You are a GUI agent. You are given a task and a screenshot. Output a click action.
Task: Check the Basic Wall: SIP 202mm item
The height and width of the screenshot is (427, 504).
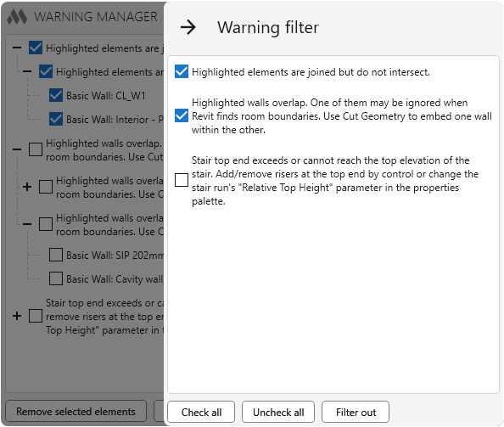coord(56,255)
